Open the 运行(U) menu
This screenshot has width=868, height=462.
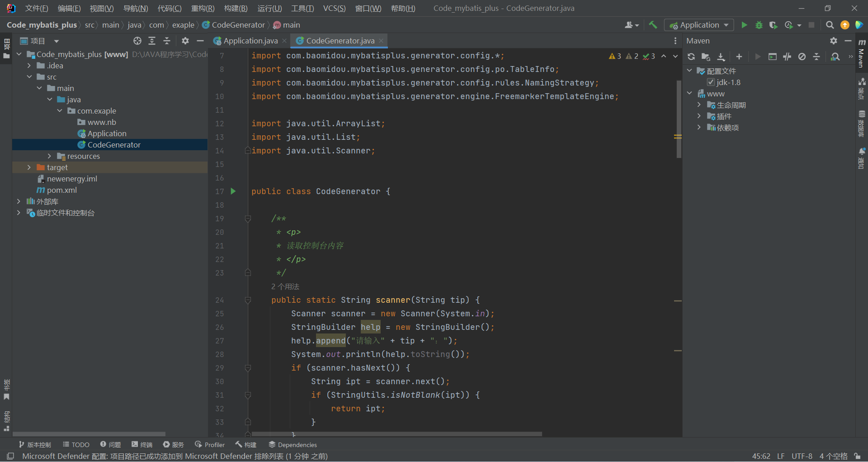click(269, 9)
